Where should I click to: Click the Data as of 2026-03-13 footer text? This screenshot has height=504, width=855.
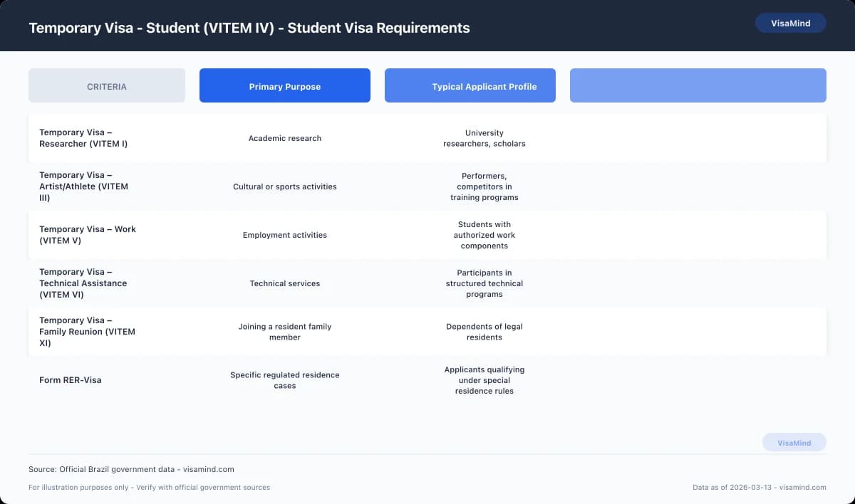point(758,488)
